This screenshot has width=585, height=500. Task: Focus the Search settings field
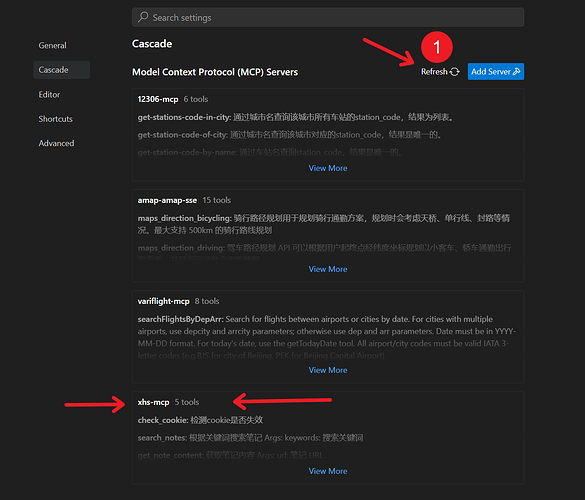click(x=328, y=17)
